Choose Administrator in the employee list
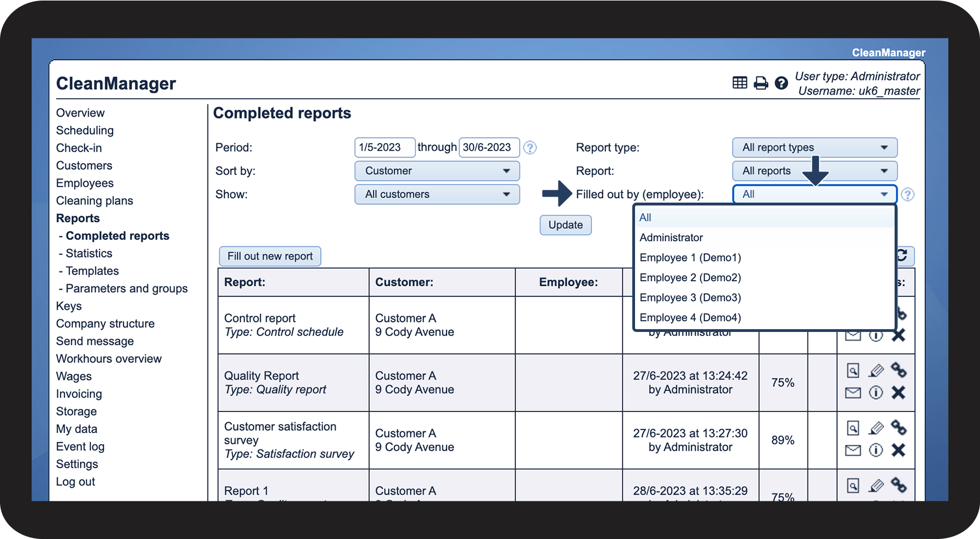 [x=671, y=238]
